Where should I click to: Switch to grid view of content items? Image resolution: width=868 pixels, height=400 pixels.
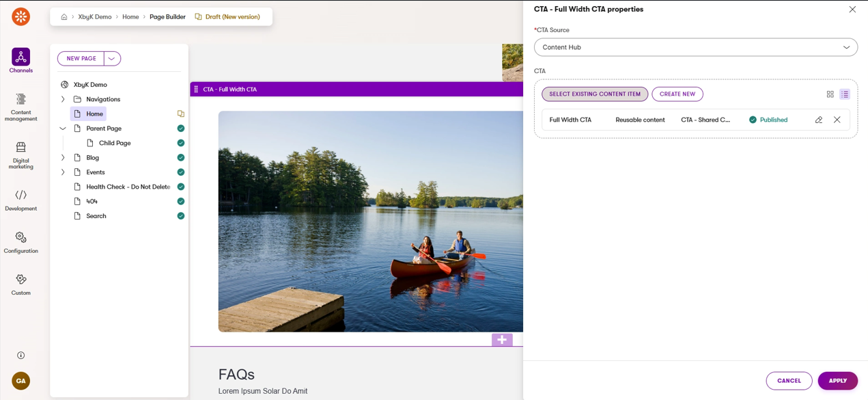click(830, 94)
